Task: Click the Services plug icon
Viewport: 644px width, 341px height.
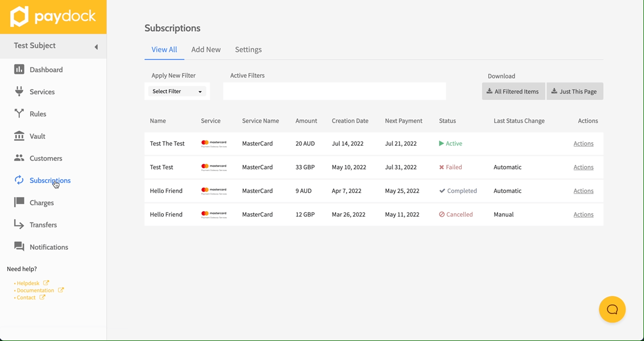Action: pos(19,92)
